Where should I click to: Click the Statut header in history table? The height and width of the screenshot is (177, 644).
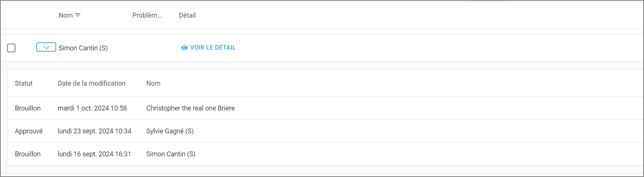coord(24,83)
